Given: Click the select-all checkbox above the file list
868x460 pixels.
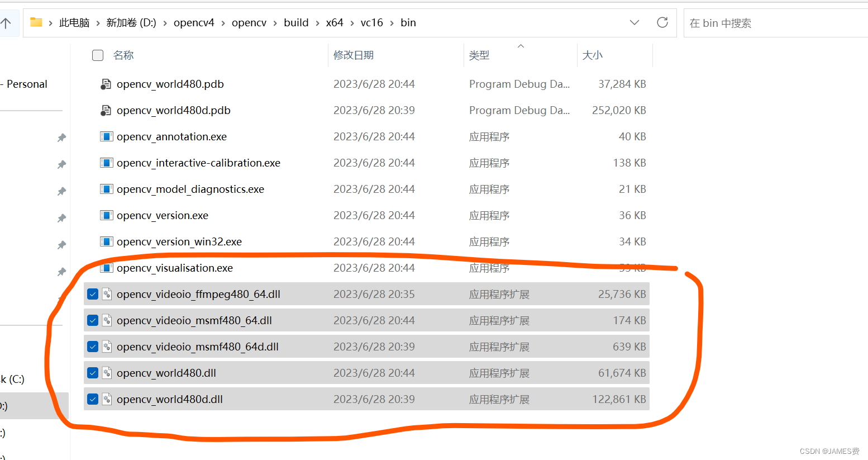Looking at the screenshot, I should click(98, 55).
